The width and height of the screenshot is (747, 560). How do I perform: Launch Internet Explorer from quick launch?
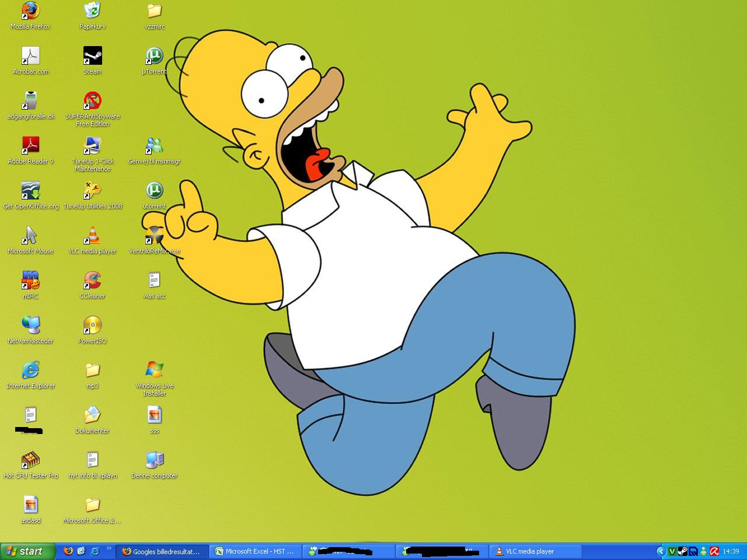(x=95, y=551)
